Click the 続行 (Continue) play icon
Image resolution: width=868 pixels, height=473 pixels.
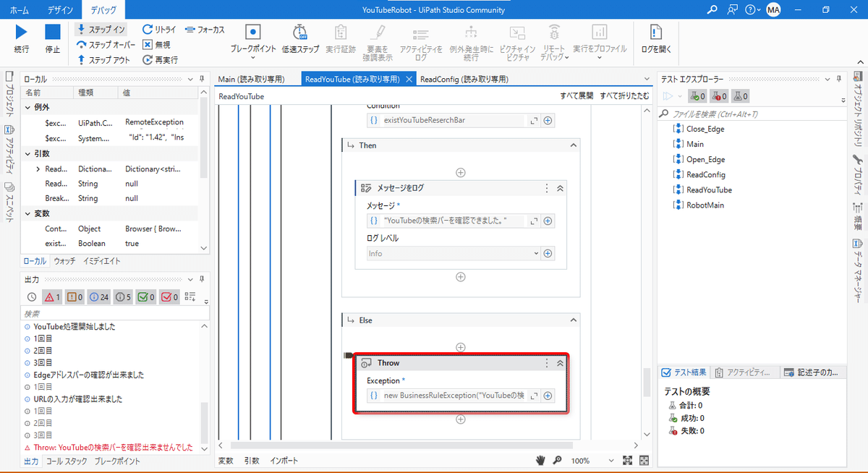22,33
